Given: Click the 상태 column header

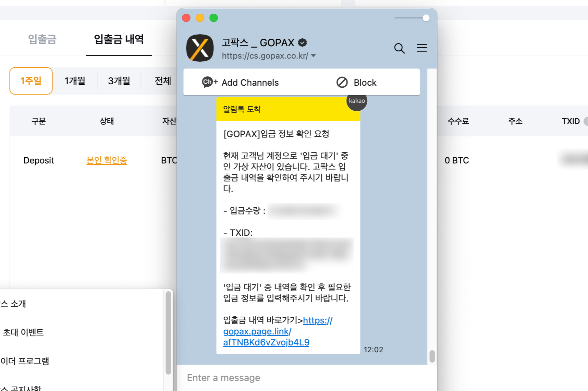Looking at the screenshot, I should 107,121.
